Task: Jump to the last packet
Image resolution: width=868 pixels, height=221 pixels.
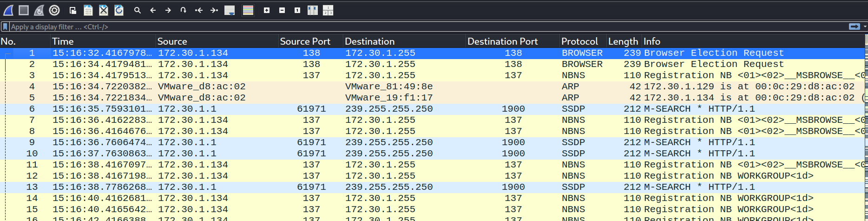Action: 214,10
